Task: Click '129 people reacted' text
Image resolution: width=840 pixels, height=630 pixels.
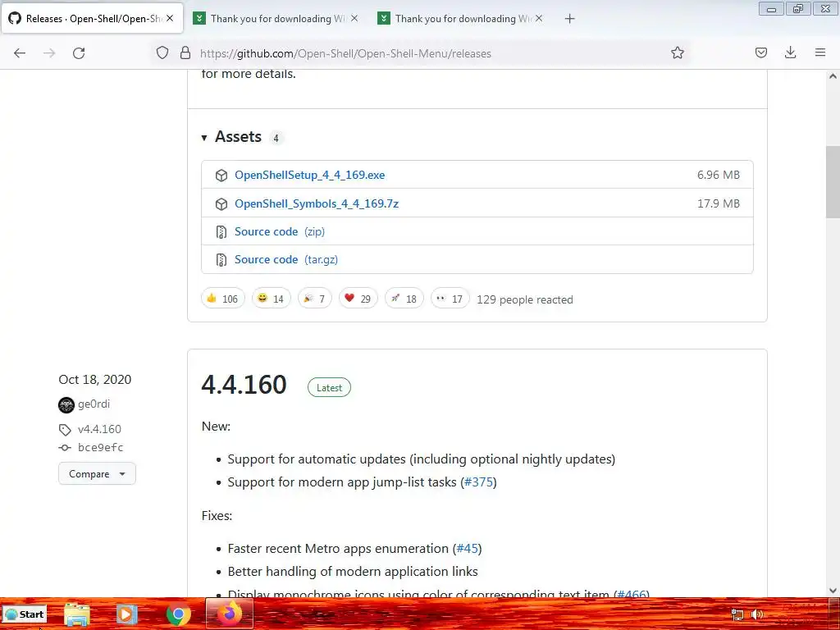Action: coord(524,299)
